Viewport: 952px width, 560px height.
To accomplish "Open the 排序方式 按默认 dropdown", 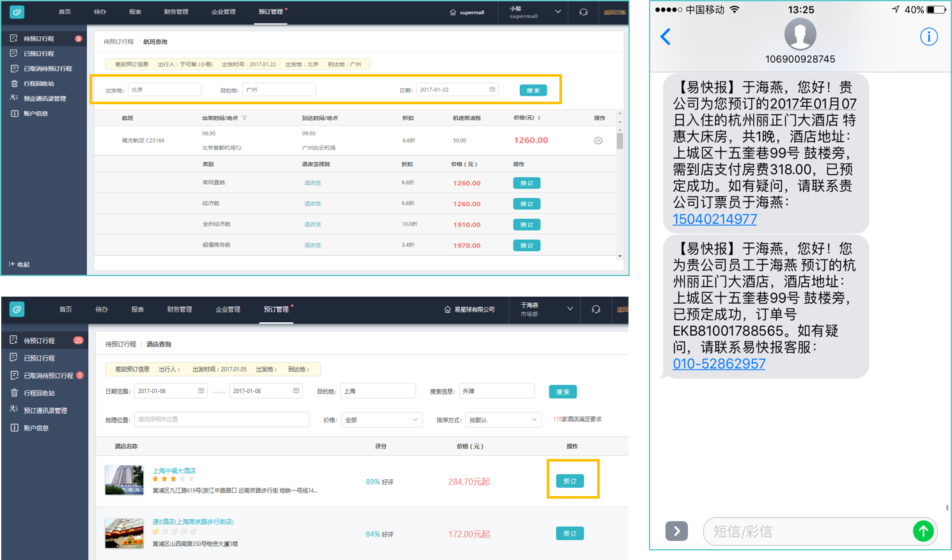I will 504,420.
